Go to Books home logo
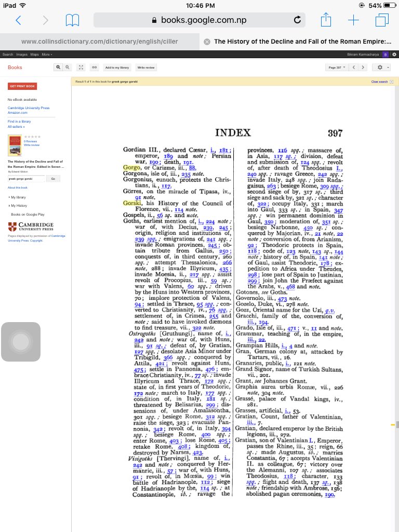399x532 pixels. 15,67
